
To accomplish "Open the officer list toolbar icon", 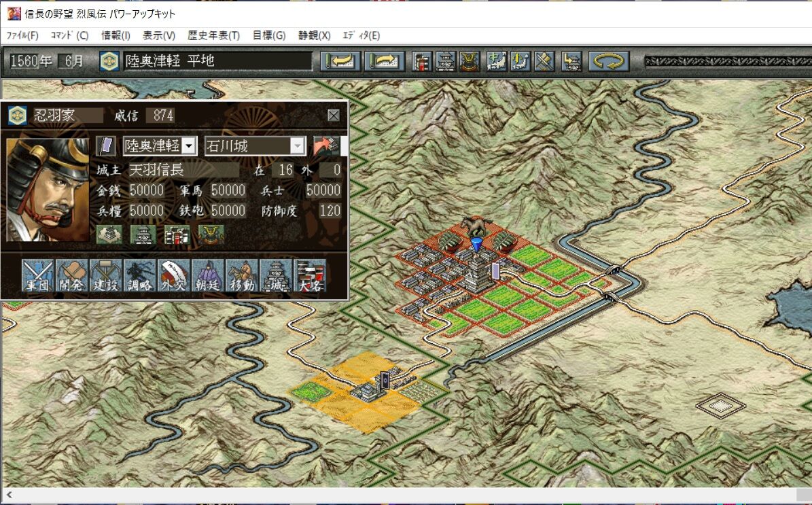I will click(x=421, y=61).
